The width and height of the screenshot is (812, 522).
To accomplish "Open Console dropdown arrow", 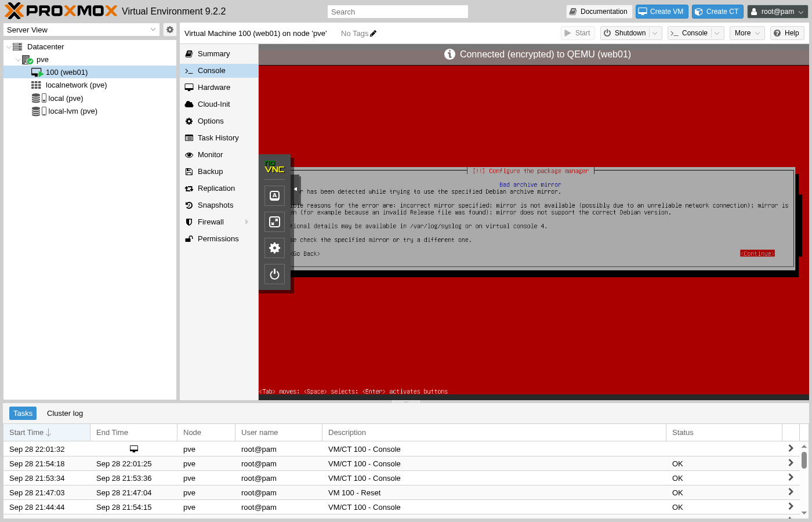I will (717, 33).
